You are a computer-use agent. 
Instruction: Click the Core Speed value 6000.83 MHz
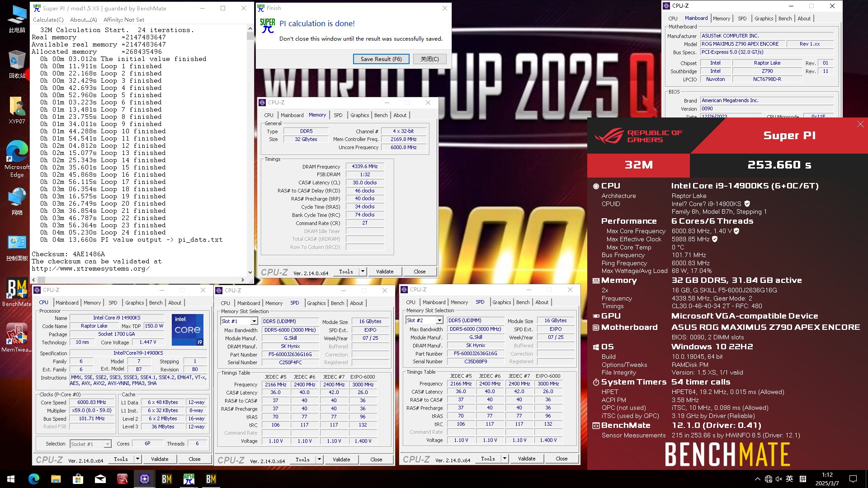pyautogui.click(x=92, y=402)
